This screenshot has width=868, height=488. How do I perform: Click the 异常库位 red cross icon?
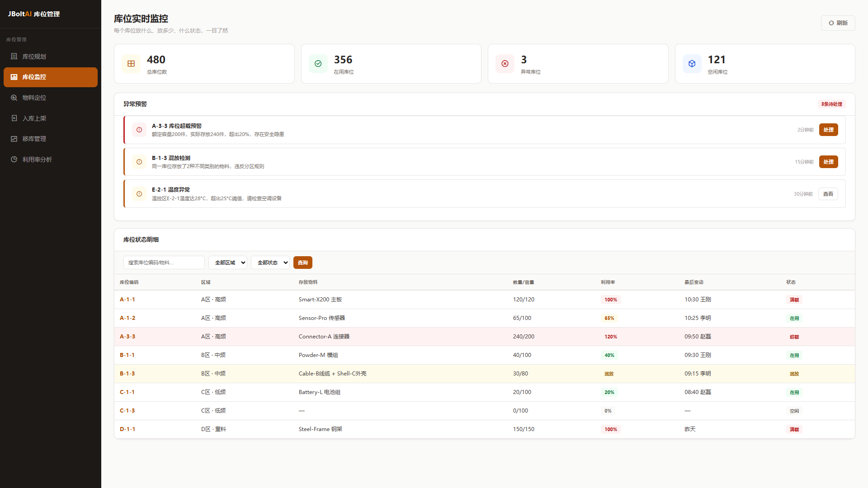[x=505, y=64]
